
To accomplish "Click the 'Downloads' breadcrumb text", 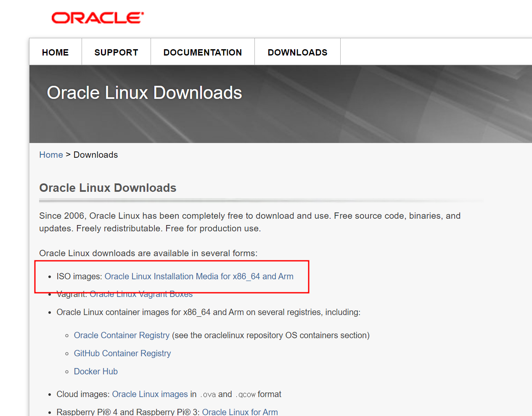I will 95,155.
